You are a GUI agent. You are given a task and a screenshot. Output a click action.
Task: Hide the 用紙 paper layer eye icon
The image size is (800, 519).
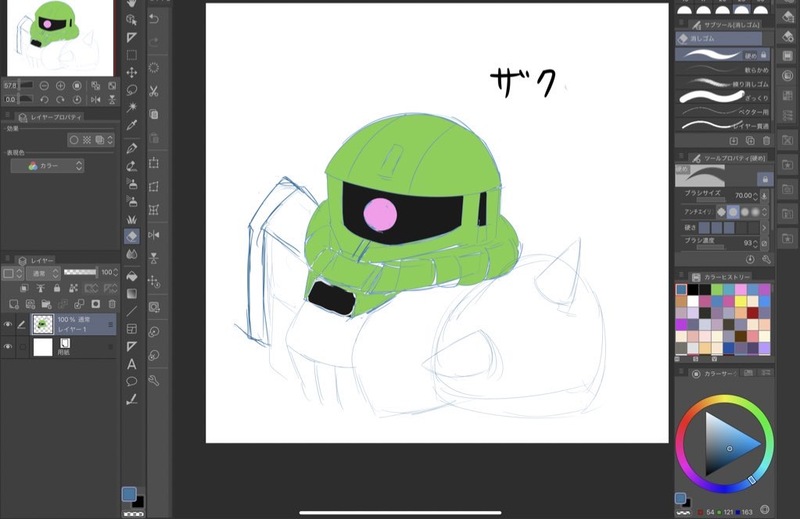pos(8,347)
